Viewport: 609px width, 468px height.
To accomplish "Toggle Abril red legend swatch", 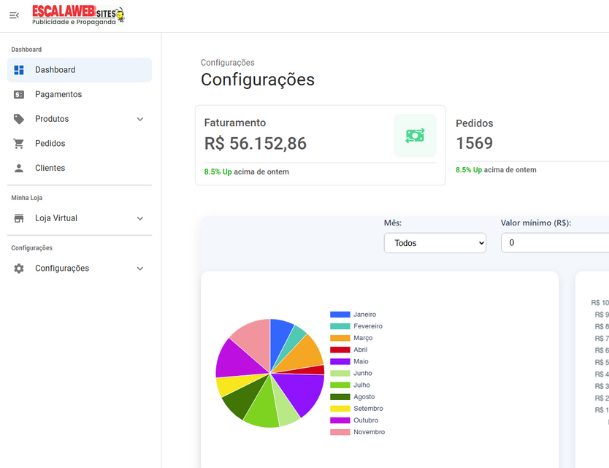I will pyautogui.click(x=340, y=350).
